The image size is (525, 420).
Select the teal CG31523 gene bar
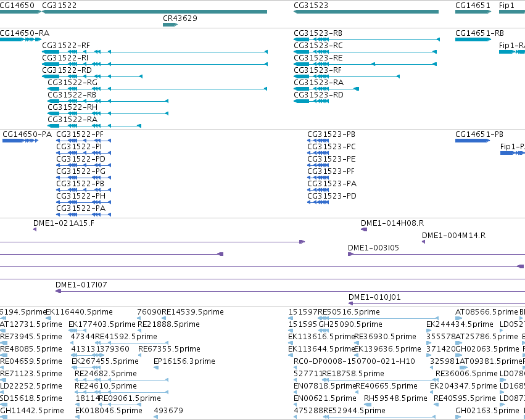[366, 12]
